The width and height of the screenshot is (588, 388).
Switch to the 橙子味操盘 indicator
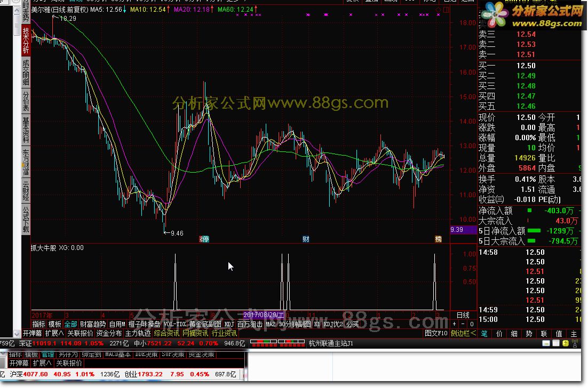[x=145, y=325]
